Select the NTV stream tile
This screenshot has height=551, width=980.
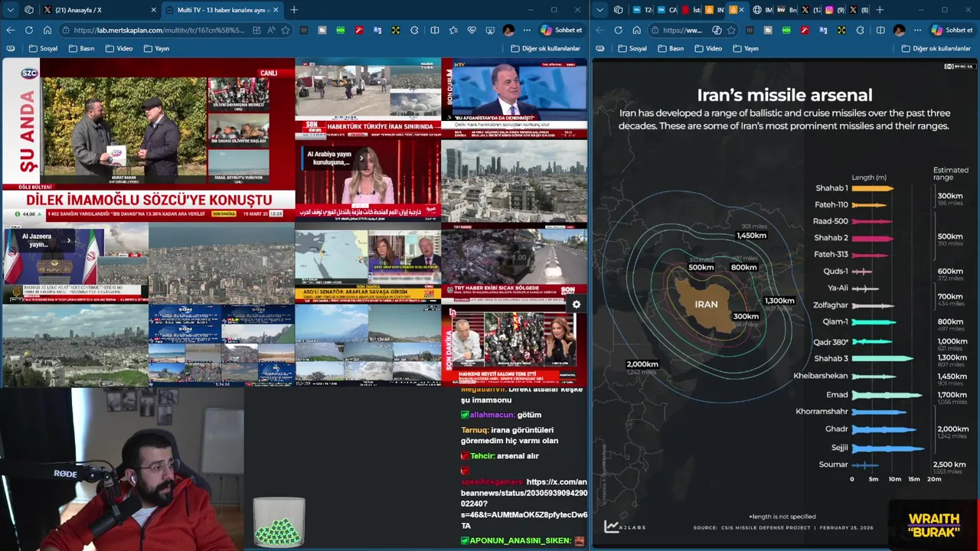click(514, 99)
